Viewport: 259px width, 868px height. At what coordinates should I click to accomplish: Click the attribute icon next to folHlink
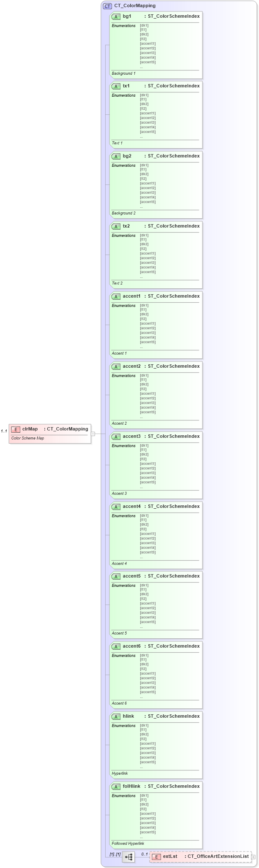[116, 787]
